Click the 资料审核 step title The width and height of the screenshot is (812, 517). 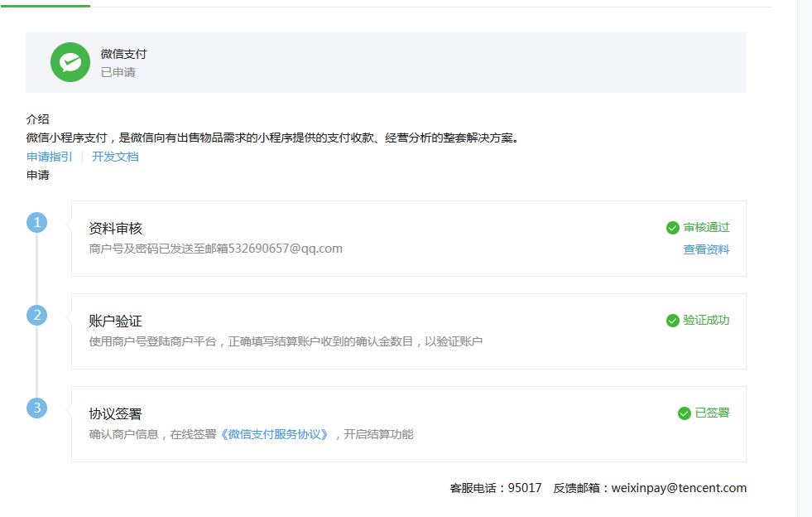[x=116, y=228]
